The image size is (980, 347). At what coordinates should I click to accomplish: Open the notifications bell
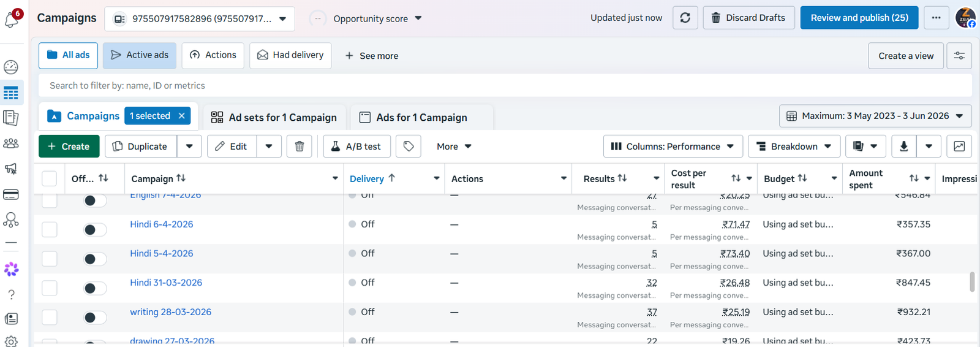click(x=11, y=20)
